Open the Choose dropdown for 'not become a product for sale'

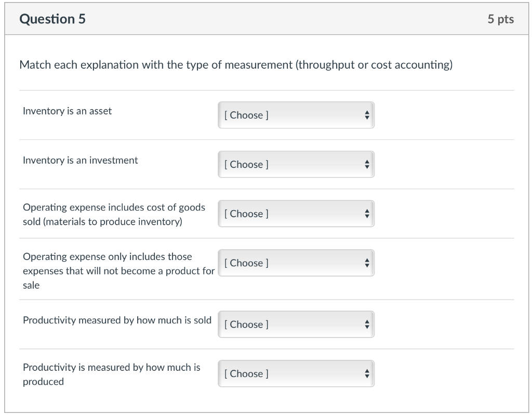[x=296, y=263]
